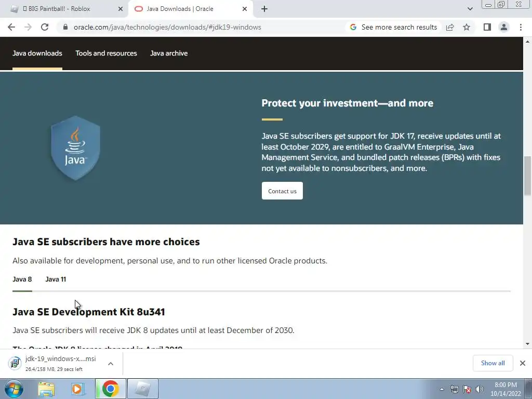Open the browser side panel
Viewport: 532px width, 399px height.
tap(487, 27)
